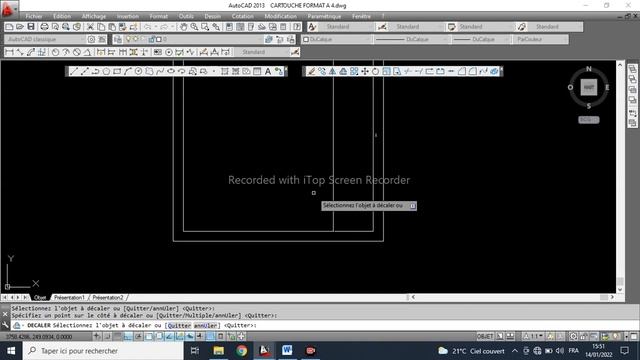Select the Explode tool
This screenshot has width=640, height=360.
(x=494, y=71)
